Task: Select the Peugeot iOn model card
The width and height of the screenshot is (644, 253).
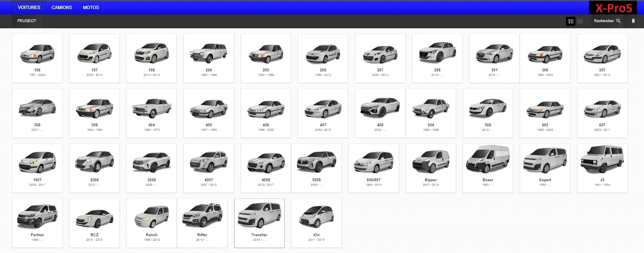Action: [x=316, y=223]
